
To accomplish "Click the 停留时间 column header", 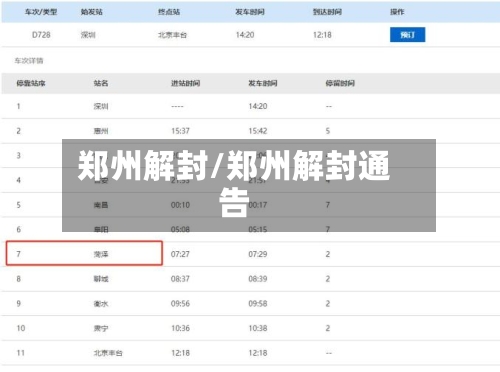I will 340,83.
